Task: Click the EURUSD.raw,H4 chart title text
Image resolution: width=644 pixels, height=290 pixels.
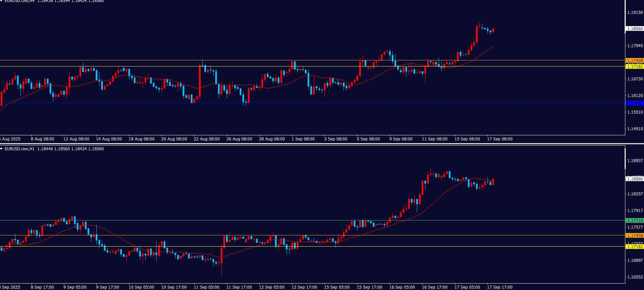Action: [x=19, y=1]
